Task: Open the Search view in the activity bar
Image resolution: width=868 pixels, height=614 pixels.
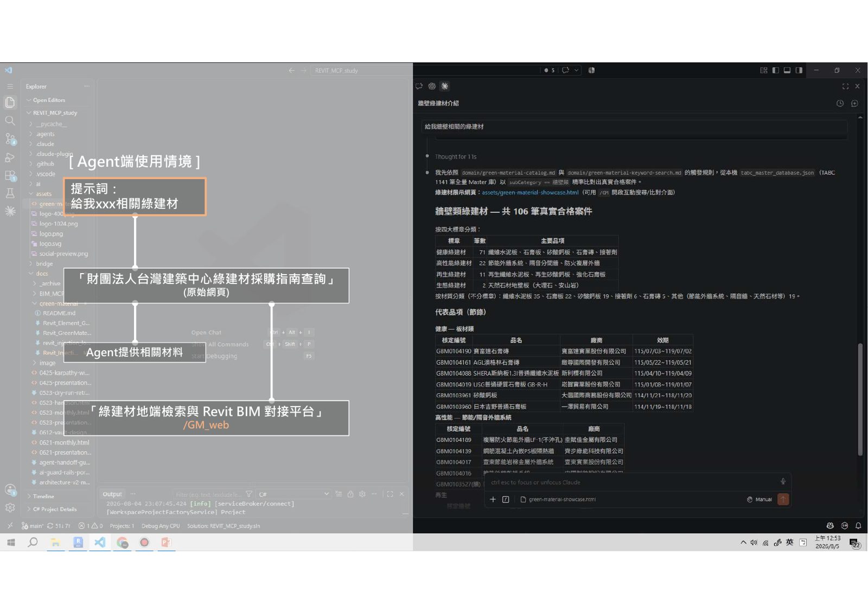Action: [10, 121]
